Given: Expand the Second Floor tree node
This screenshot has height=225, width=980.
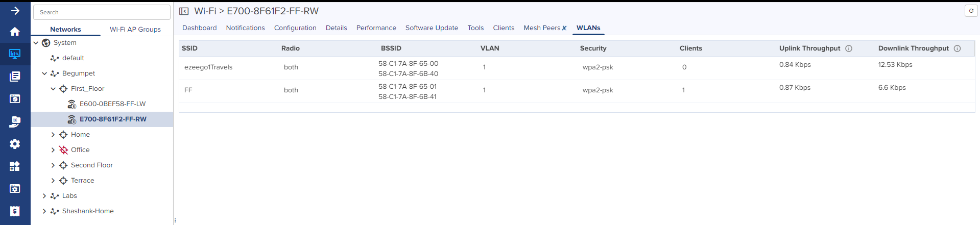Looking at the screenshot, I should click(53, 165).
